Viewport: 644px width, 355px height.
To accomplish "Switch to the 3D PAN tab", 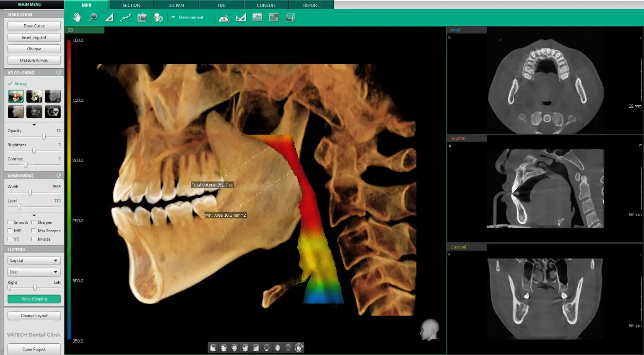I will click(177, 5).
